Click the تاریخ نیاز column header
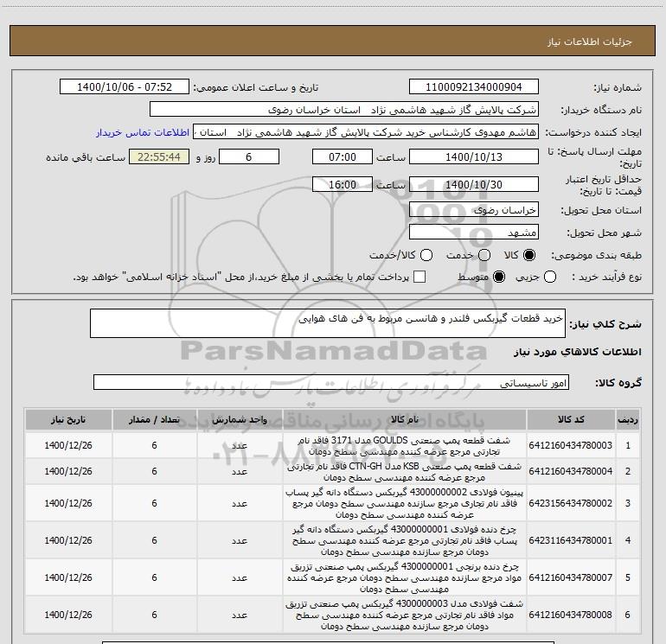This screenshot has width=666, height=644. click(x=67, y=419)
